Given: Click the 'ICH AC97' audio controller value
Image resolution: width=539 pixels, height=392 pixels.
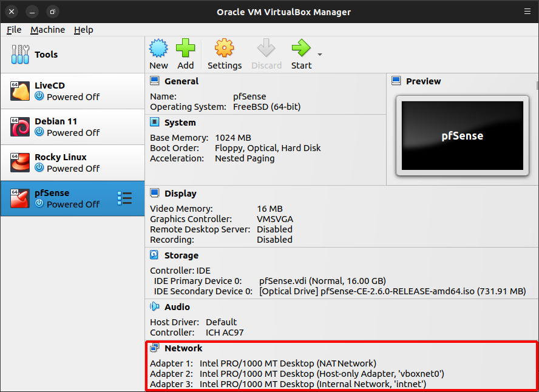Looking at the screenshot, I should tap(225, 333).
